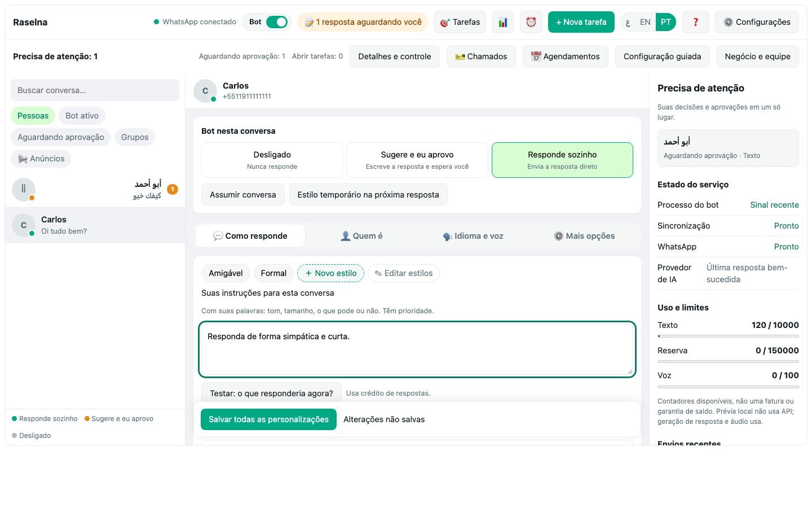
Task: Click Testar: o que responderia agora?
Action: 271,393
